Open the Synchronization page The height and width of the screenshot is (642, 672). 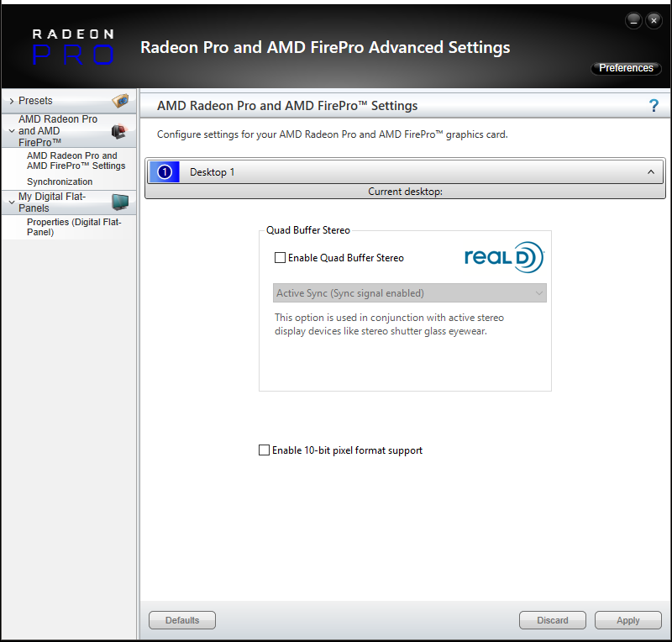[60, 182]
